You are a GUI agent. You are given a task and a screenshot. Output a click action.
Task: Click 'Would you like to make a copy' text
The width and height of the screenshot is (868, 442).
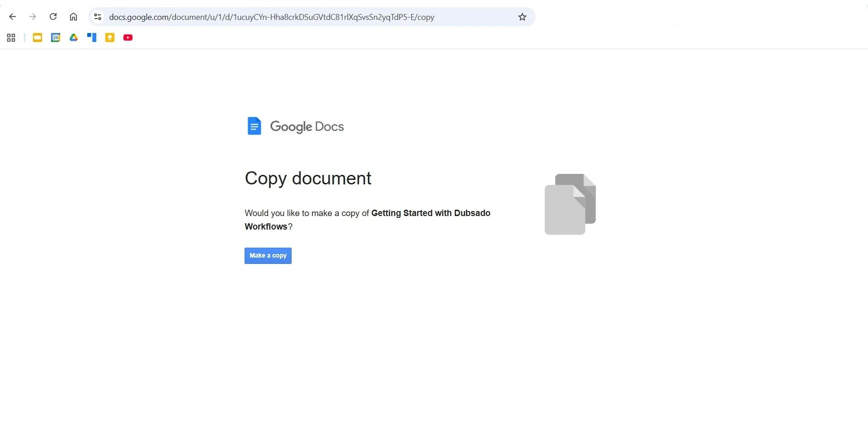(302, 213)
